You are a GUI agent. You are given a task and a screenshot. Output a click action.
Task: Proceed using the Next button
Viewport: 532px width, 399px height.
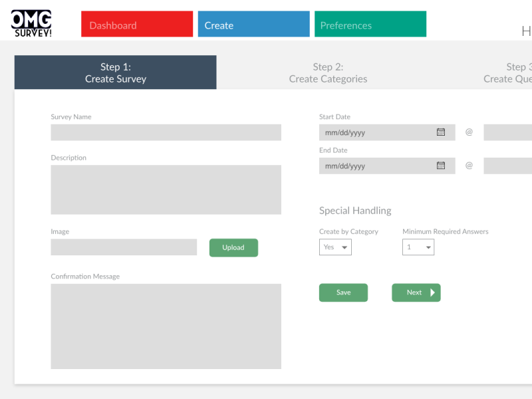416,293
